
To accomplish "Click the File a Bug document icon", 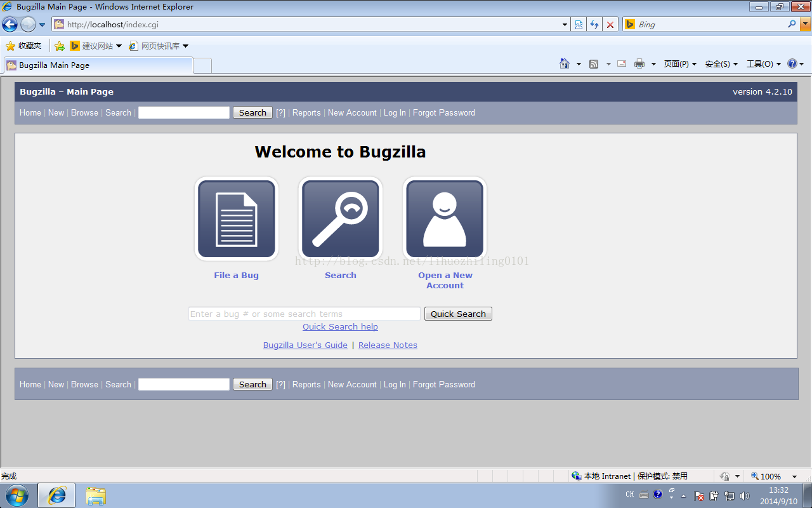I will pyautogui.click(x=236, y=219).
